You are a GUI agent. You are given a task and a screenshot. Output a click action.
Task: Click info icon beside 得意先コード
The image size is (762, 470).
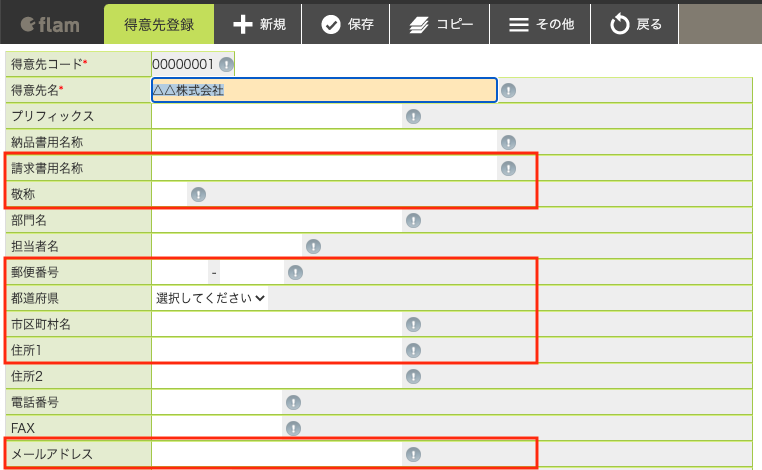[226, 64]
